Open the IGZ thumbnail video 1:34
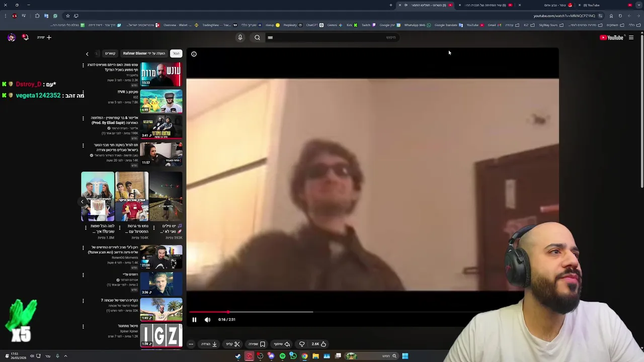Viewport: 644px width, 362px height. click(161, 335)
